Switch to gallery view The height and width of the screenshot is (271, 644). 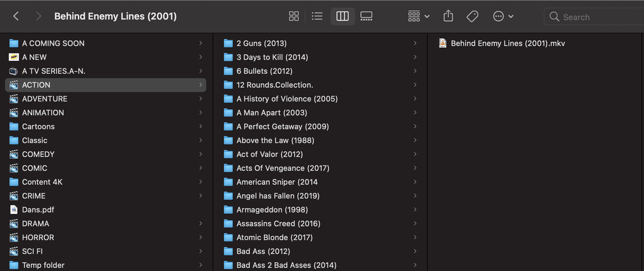click(x=366, y=17)
